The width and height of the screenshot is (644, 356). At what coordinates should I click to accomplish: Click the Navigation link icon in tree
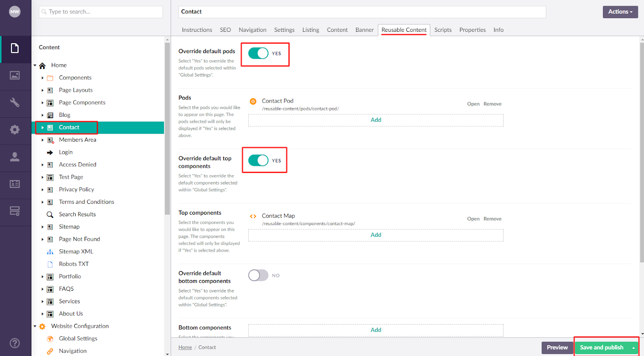50,352
